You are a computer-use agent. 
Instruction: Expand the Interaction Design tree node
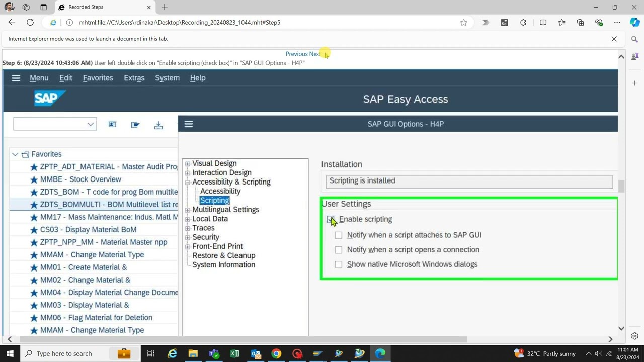pyautogui.click(x=188, y=173)
